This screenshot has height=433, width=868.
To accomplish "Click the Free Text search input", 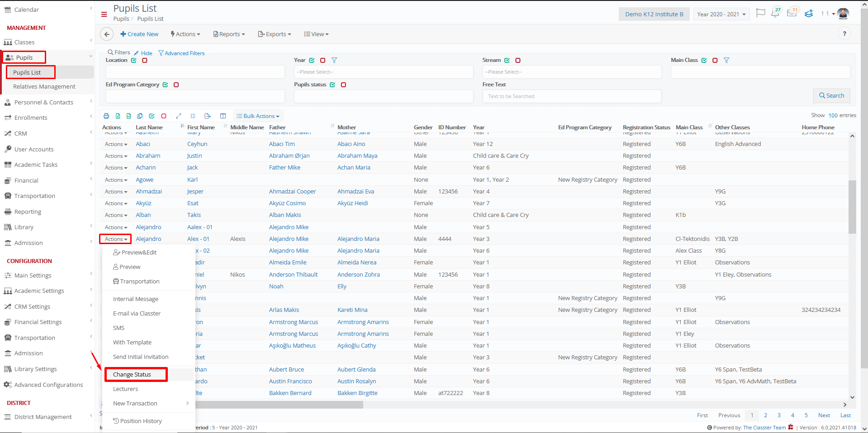I will point(572,96).
